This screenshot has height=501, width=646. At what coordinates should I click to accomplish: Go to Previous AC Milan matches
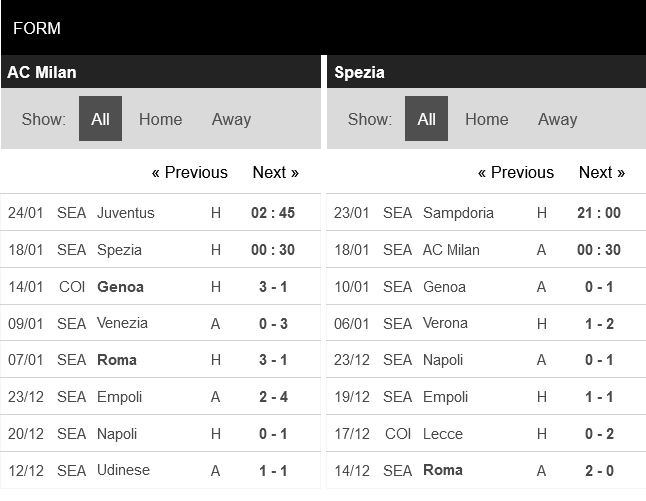[x=189, y=172]
